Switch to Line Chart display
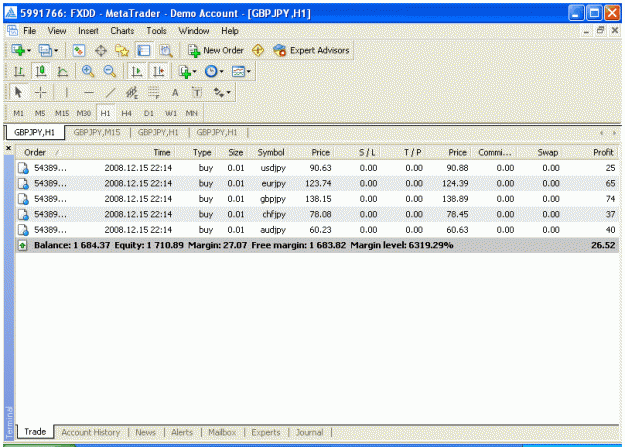 pyautogui.click(x=62, y=71)
